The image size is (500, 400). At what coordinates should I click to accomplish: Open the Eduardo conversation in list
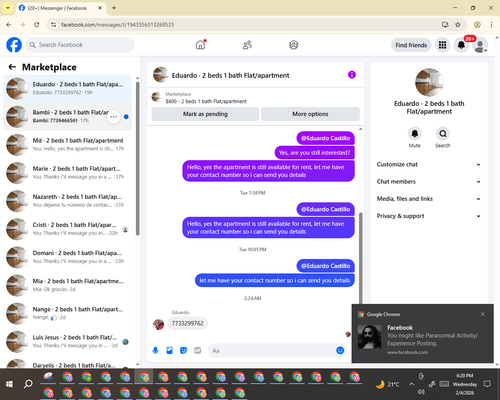click(x=68, y=88)
